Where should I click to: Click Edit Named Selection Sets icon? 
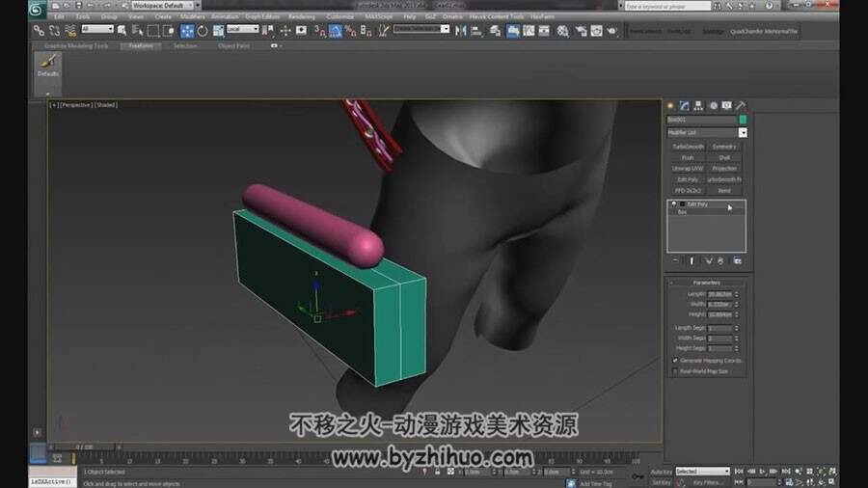click(383, 31)
